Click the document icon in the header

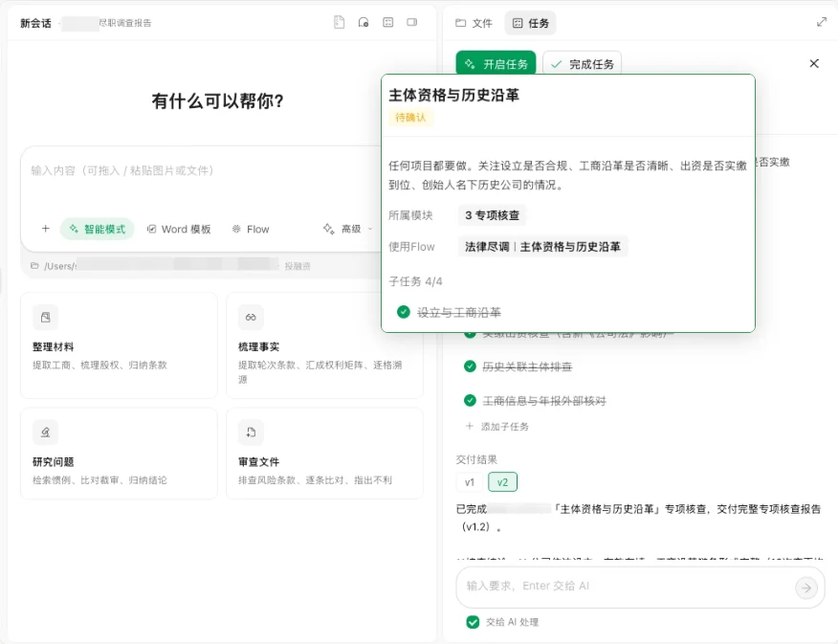tap(339, 22)
